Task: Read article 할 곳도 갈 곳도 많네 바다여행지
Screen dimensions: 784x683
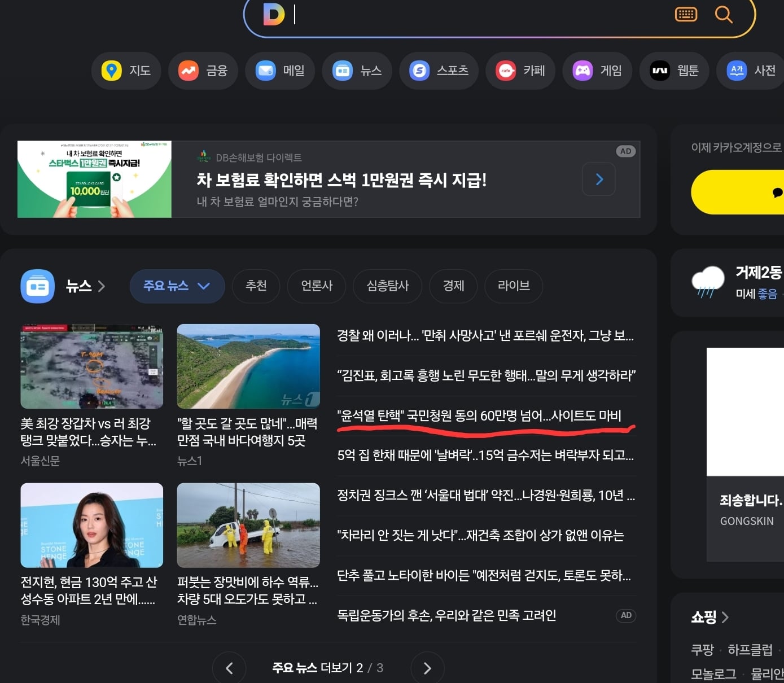Action: 247,432
